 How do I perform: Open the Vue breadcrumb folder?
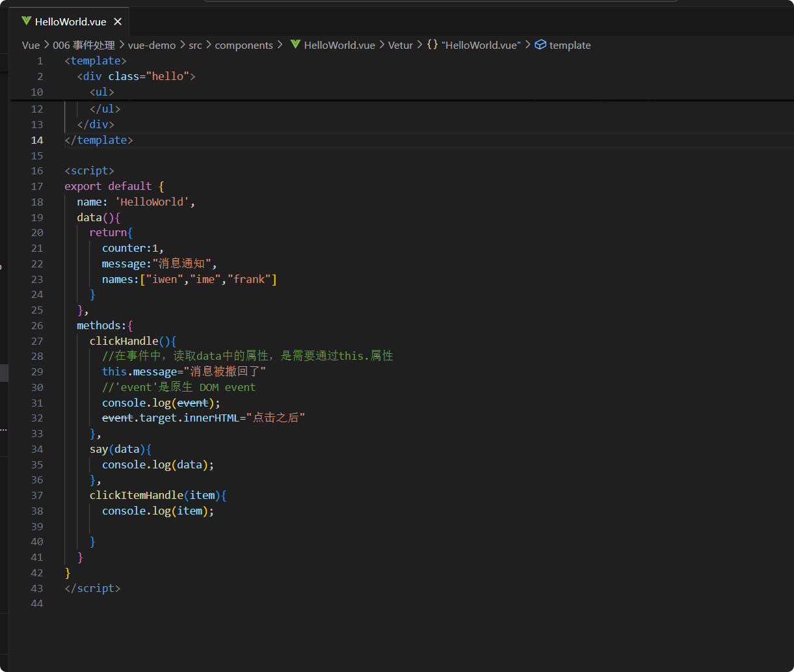[31, 45]
